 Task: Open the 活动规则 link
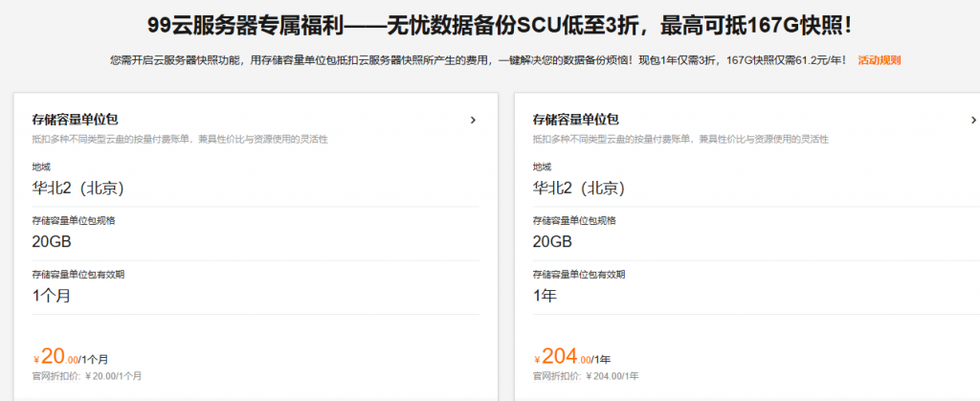pyautogui.click(x=879, y=60)
